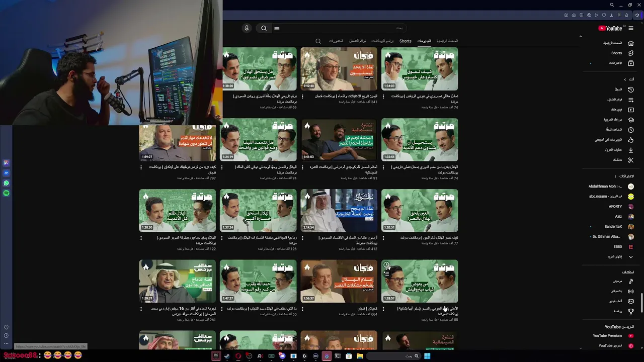The width and height of the screenshot is (644, 362).
Task: Search within channel using tab magnifier
Action: click(x=318, y=41)
